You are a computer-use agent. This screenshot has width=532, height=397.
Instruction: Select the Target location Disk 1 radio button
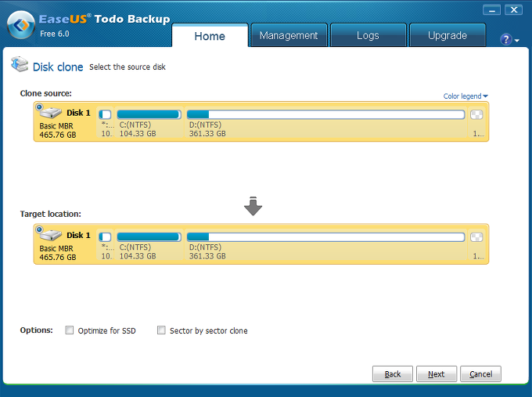click(x=39, y=229)
